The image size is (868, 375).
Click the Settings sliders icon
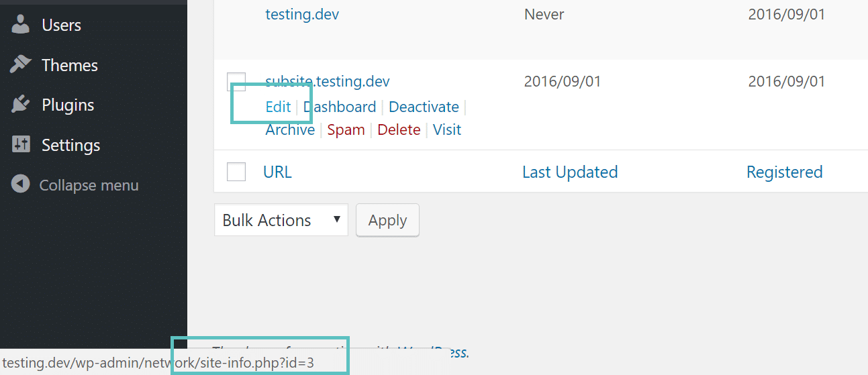click(21, 145)
